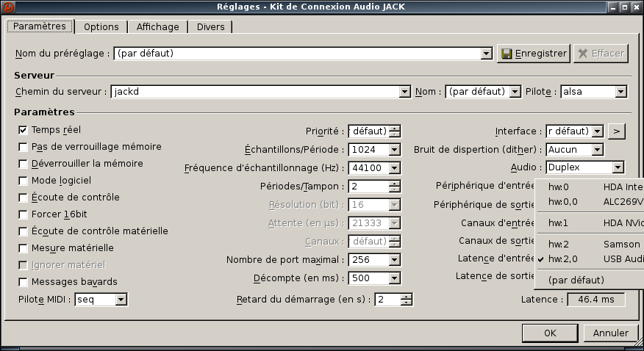Click the Effacer preset button
The height and width of the screenshot is (351, 644).
pos(601,54)
